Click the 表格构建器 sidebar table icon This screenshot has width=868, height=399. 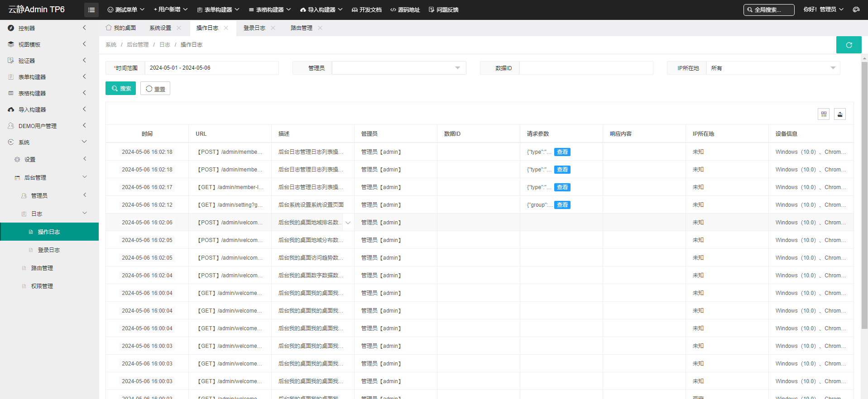pyautogui.click(x=11, y=93)
